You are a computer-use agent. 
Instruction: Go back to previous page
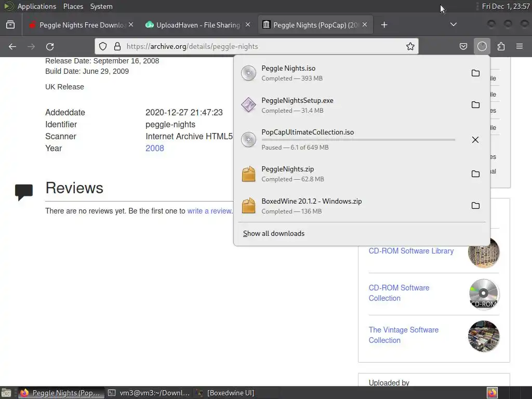12,46
